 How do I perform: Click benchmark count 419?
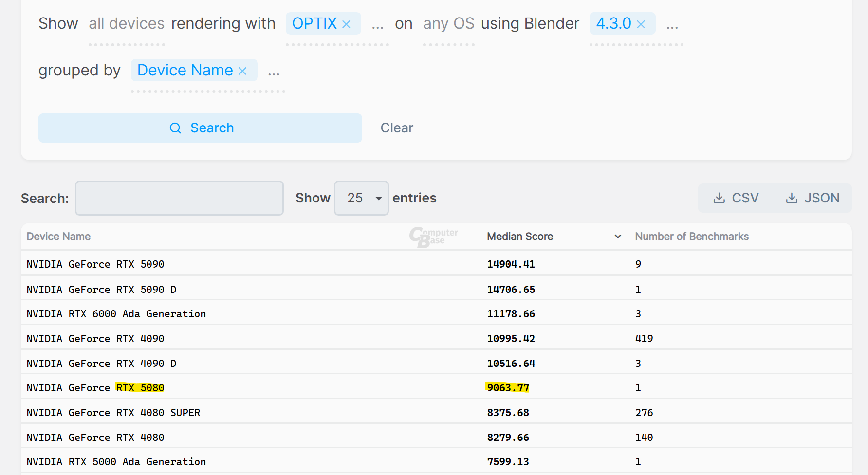point(644,339)
